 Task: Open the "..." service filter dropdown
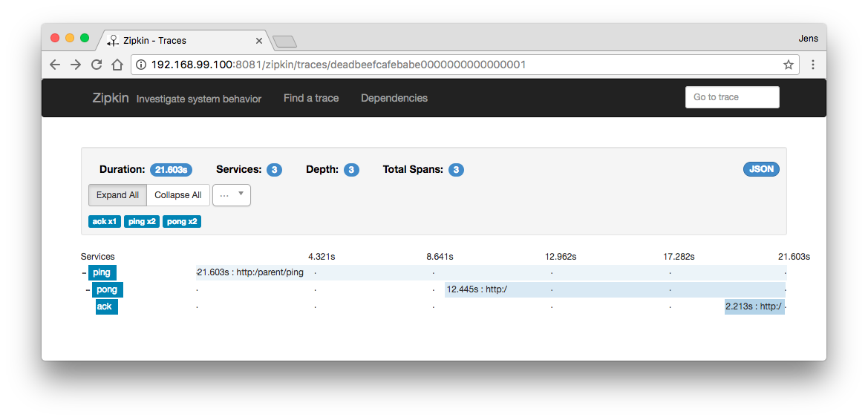(232, 194)
